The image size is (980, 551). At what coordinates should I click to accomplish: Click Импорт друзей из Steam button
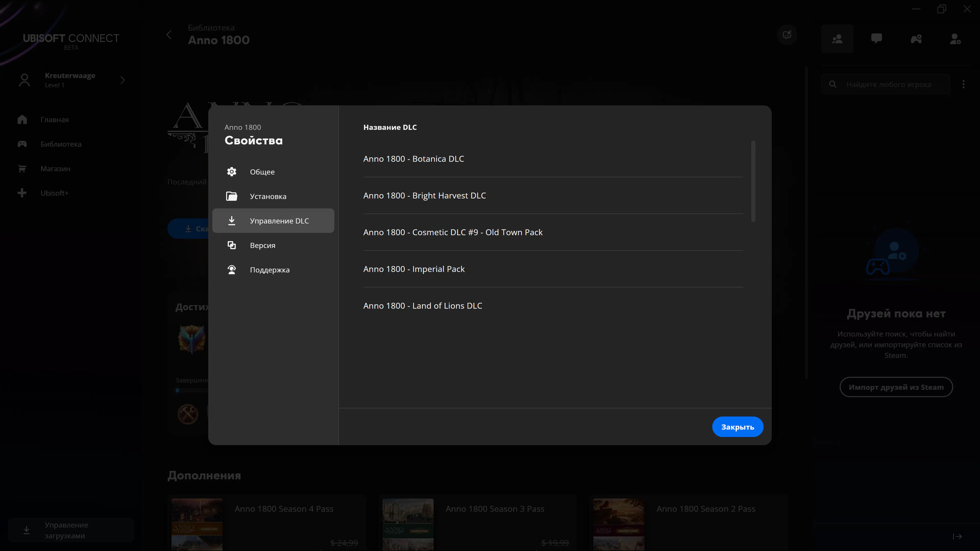pyautogui.click(x=896, y=387)
